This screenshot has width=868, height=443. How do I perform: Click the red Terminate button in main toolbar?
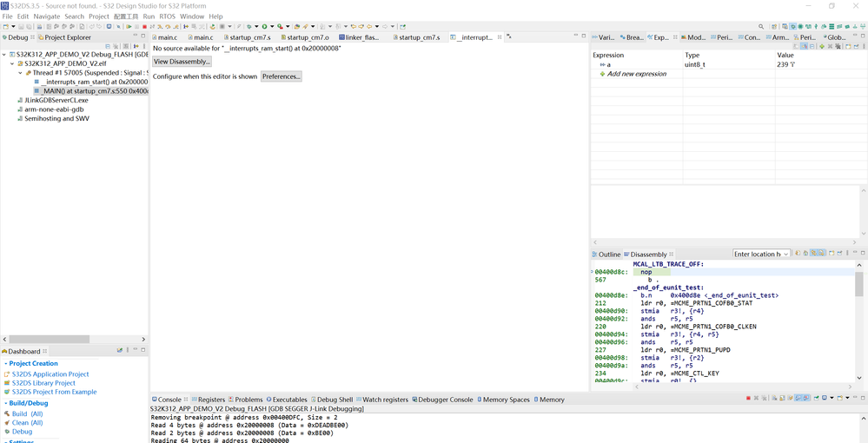tap(144, 27)
